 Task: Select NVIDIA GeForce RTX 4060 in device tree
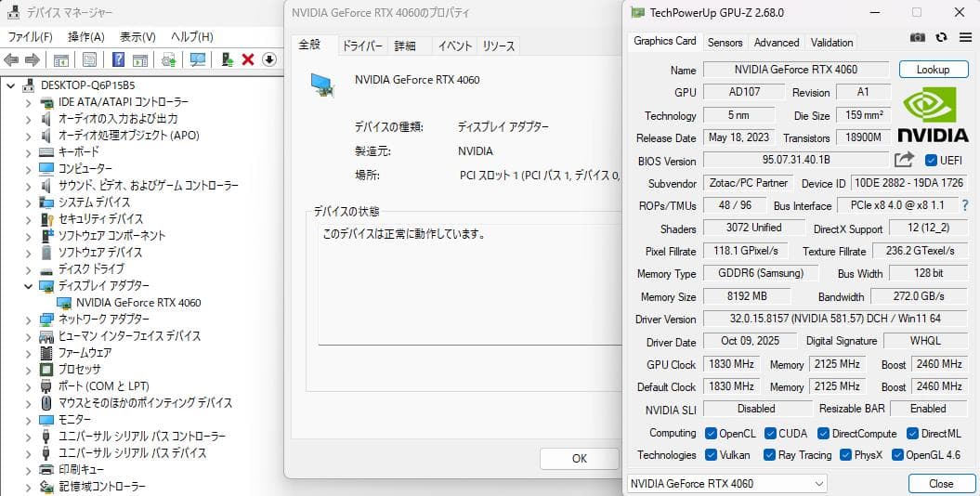[x=138, y=303]
